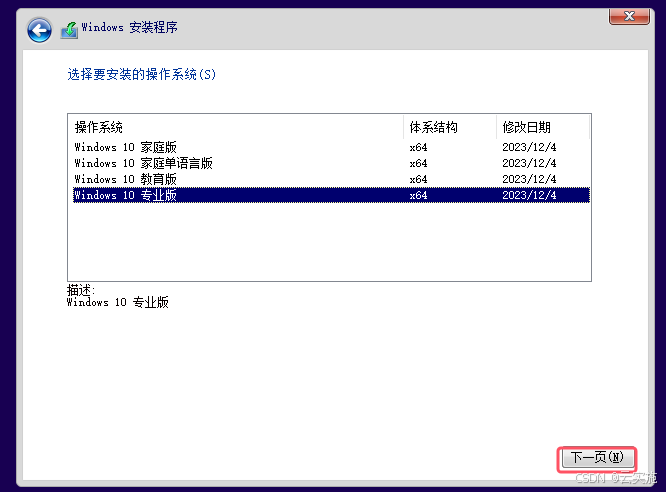Screen dimensions: 666x492
Task: Close the Windows Setup dialog
Action: (x=629, y=16)
